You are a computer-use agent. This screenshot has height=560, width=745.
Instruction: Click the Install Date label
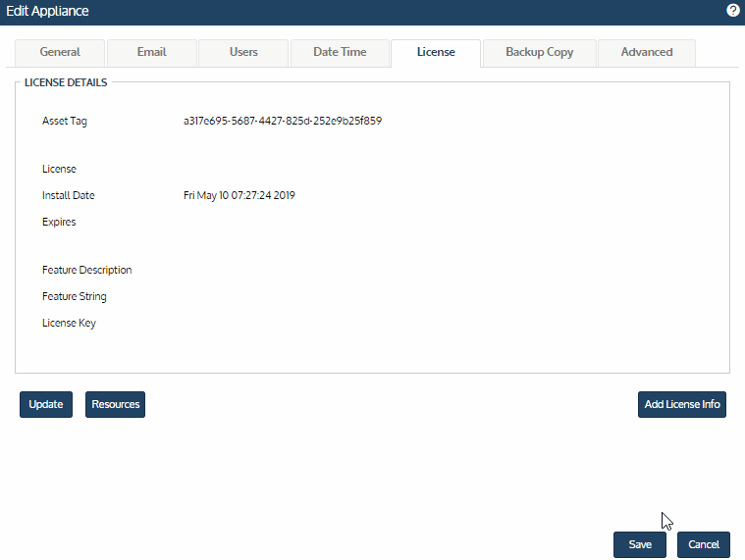point(69,195)
